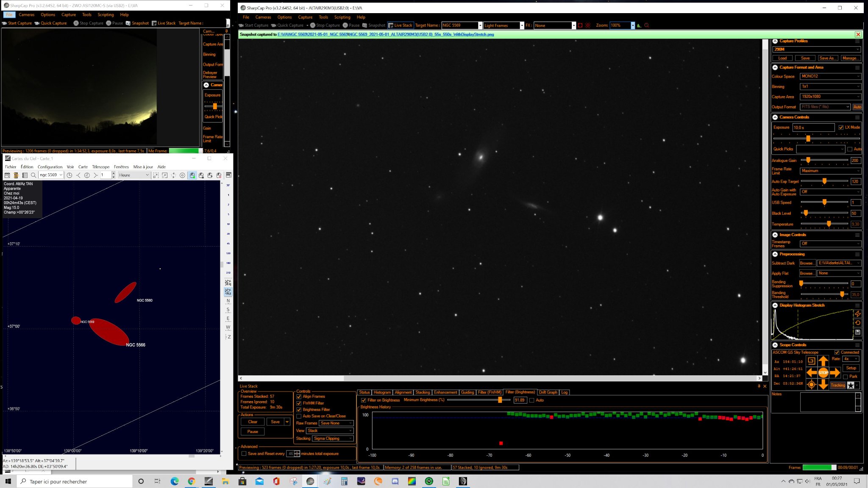Adjust the Minimum Brightness slider
This screenshot has height=488, width=868.
pos(479,400)
